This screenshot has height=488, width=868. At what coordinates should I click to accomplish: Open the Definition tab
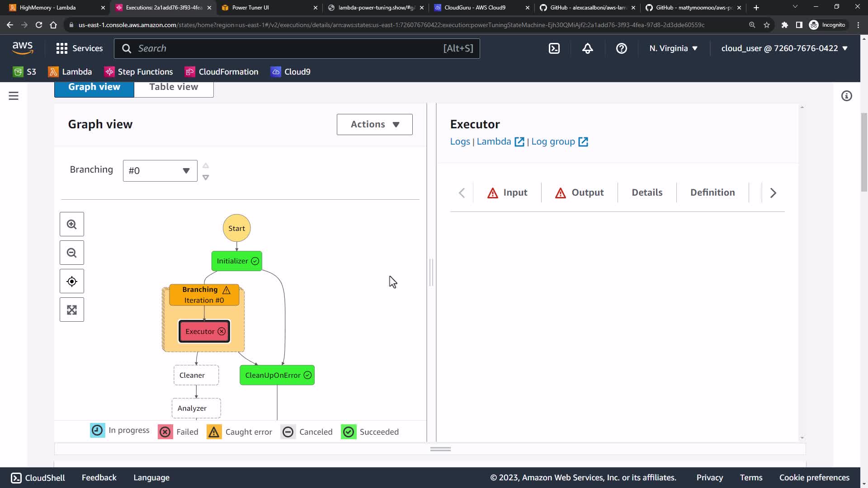click(712, 192)
